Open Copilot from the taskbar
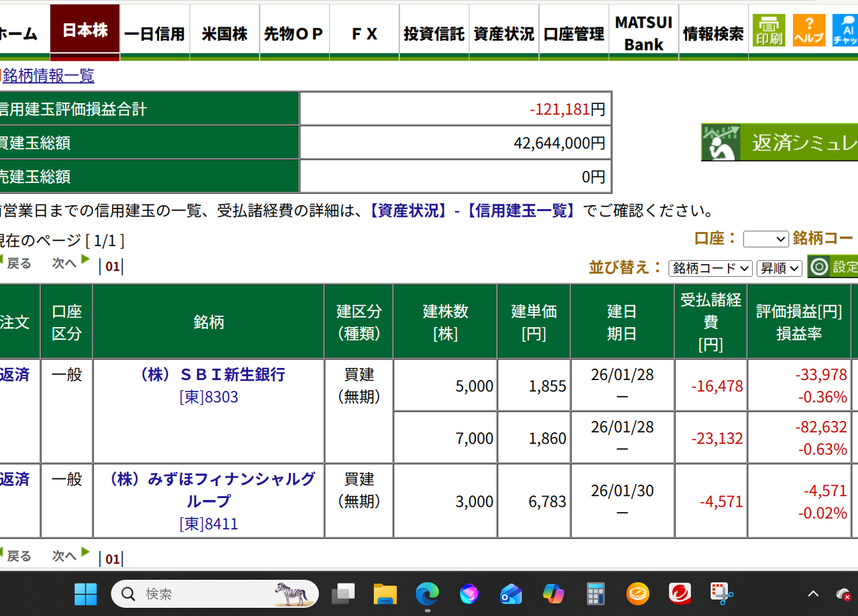This screenshot has height=616, width=858. [x=553, y=594]
